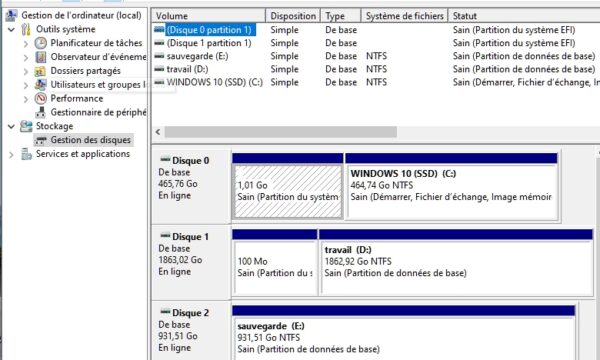Click volume icon of Disque 0 partition 1 row
Screen dimensions: 600x360
pos(159,29)
